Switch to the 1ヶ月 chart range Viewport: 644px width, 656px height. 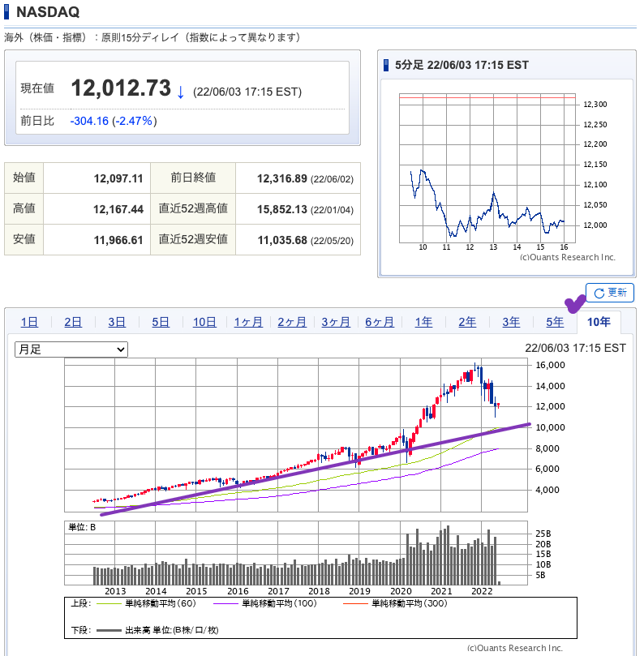pos(248,322)
